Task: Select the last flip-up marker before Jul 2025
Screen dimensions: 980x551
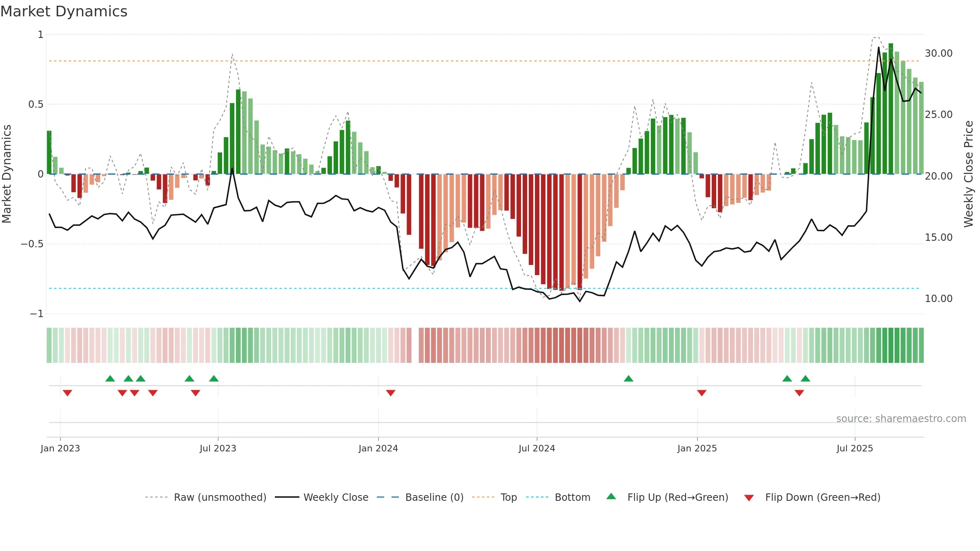Action: (x=806, y=378)
